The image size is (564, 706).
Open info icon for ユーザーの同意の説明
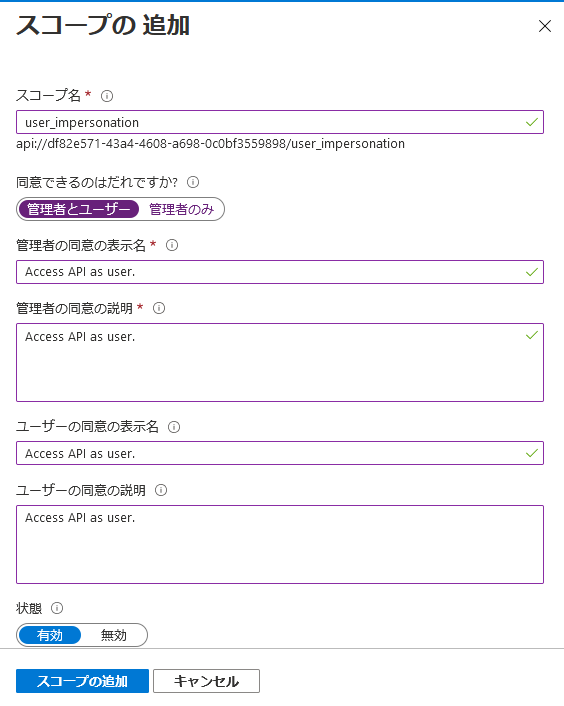tap(161, 490)
